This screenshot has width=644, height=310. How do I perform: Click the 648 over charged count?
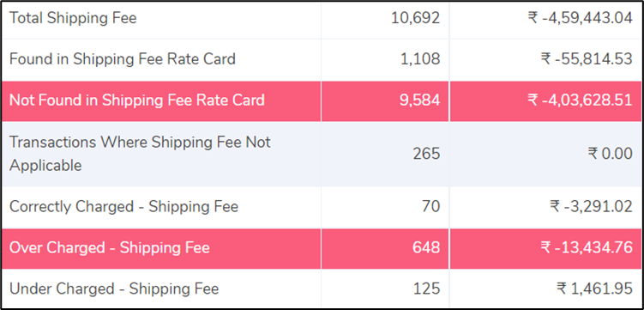[426, 248]
